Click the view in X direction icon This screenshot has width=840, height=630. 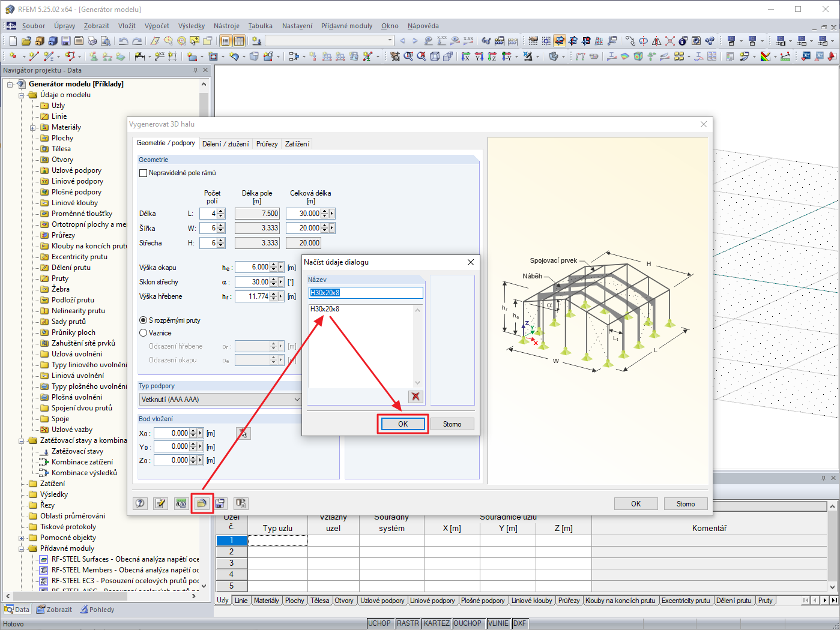466,56
